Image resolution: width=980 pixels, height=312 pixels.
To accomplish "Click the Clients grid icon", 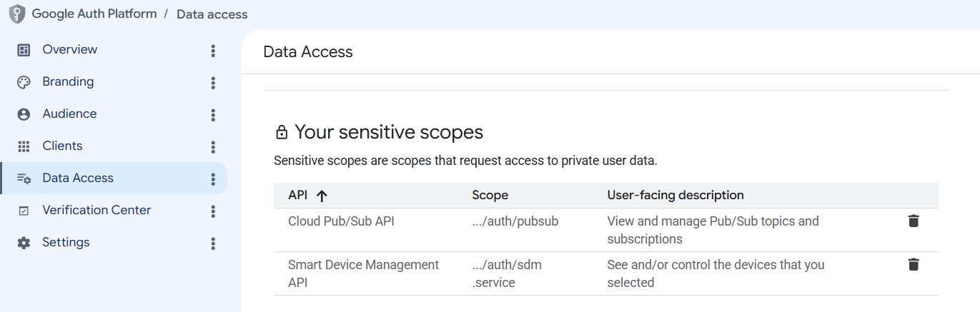I will (x=24, y=146).
